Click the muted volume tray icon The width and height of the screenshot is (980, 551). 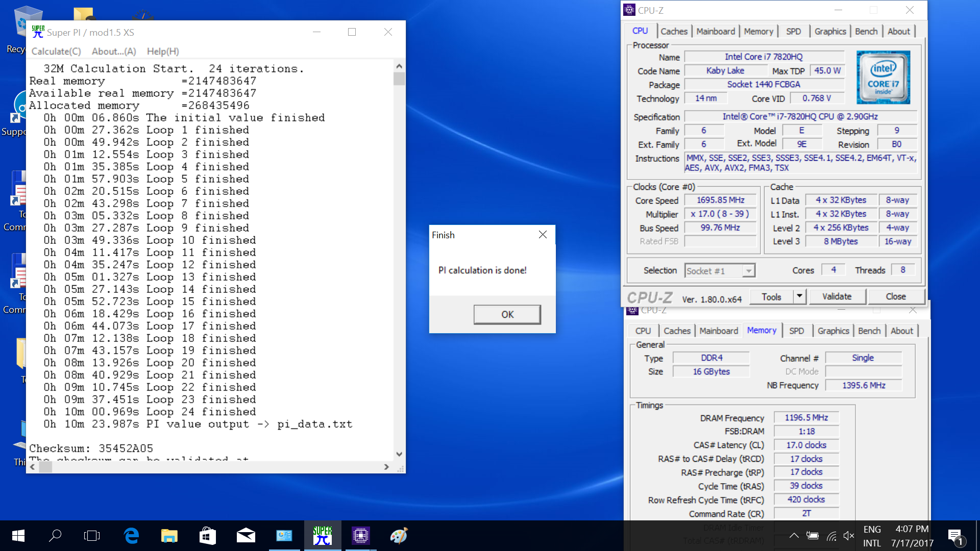(x=849, y=536)
